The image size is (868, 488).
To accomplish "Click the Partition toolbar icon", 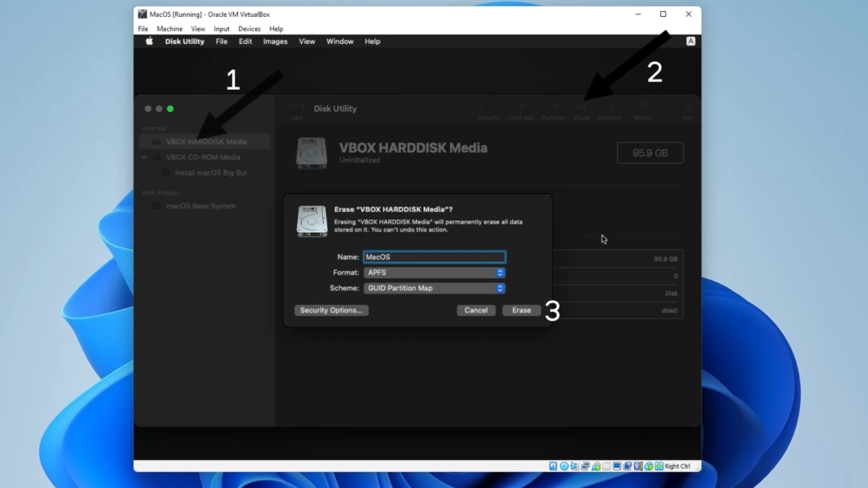I will (554, 106).
